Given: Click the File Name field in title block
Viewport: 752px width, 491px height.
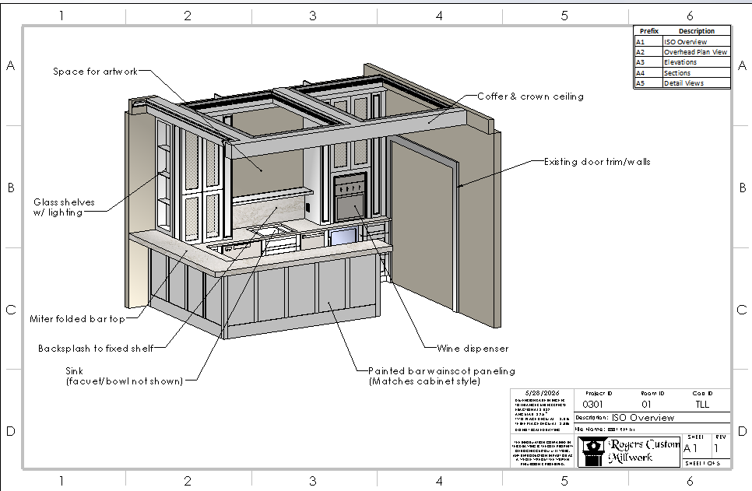Looking at the screenshot, I should [652, 429].
